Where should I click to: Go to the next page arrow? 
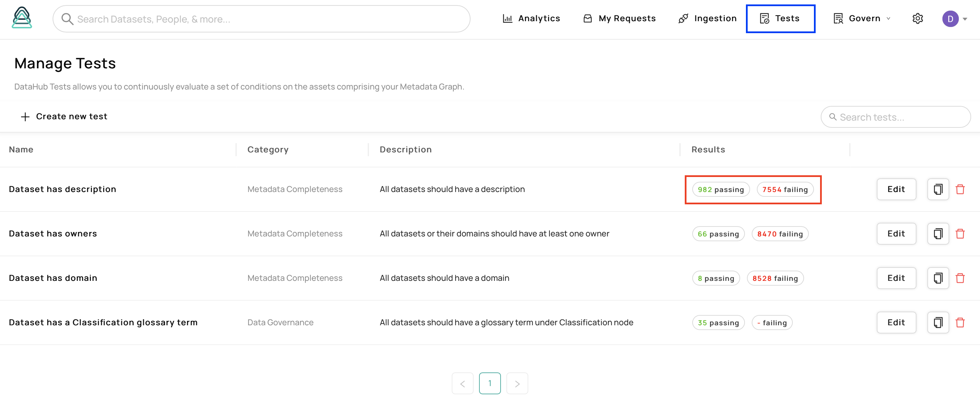click(517, 383)
